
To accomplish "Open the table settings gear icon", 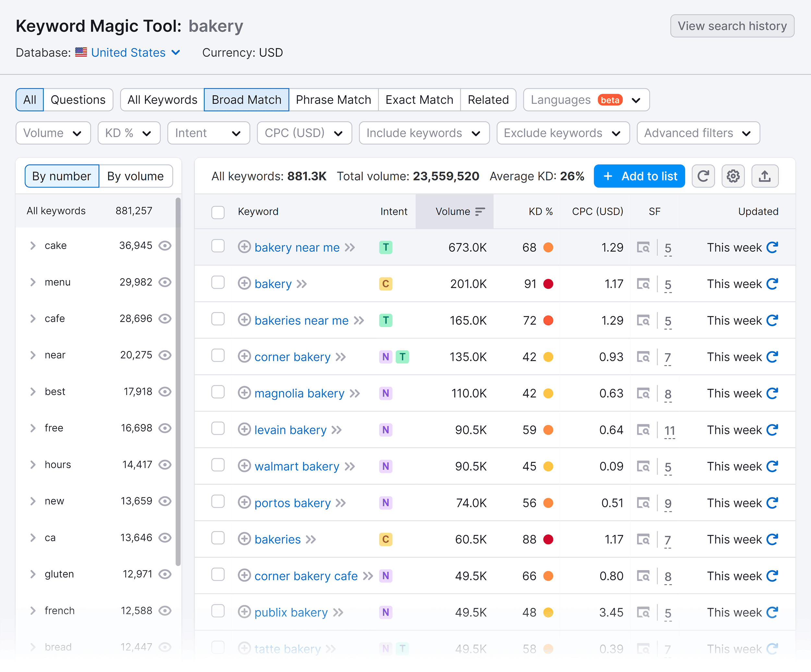I will click(x=733, y=176).
